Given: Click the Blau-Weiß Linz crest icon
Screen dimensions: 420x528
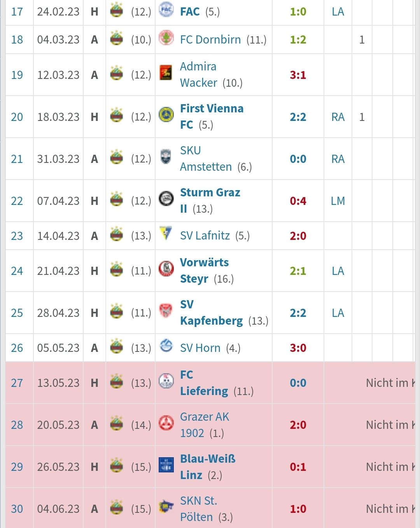Looking at the screenshot, I should pyautogui.click(x=166, y=465).
